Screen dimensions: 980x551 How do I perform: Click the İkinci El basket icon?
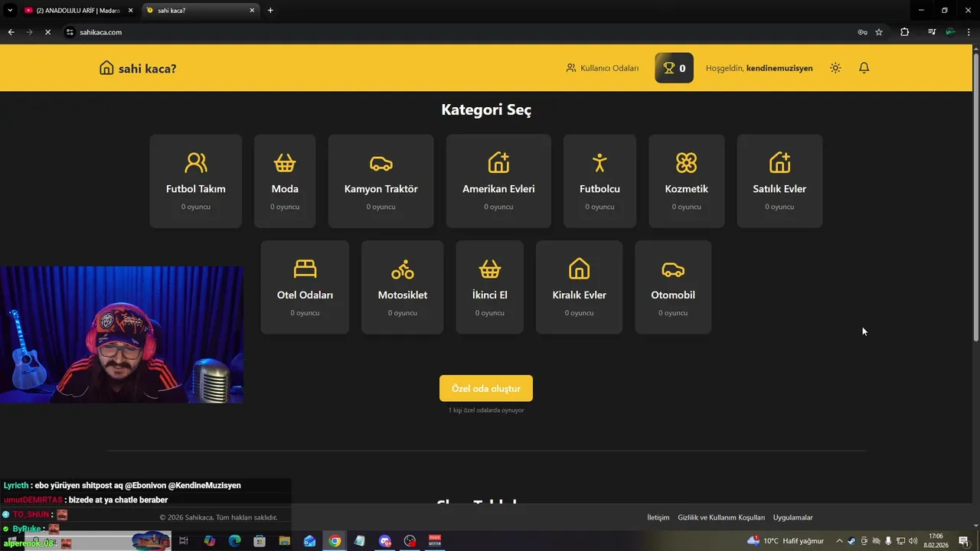(x=490, y=269)
